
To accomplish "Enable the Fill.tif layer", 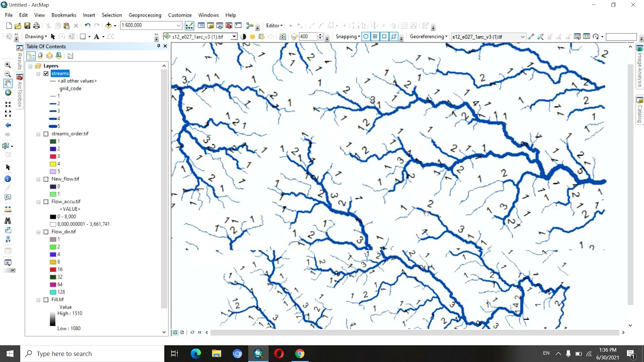I will 46,300.
